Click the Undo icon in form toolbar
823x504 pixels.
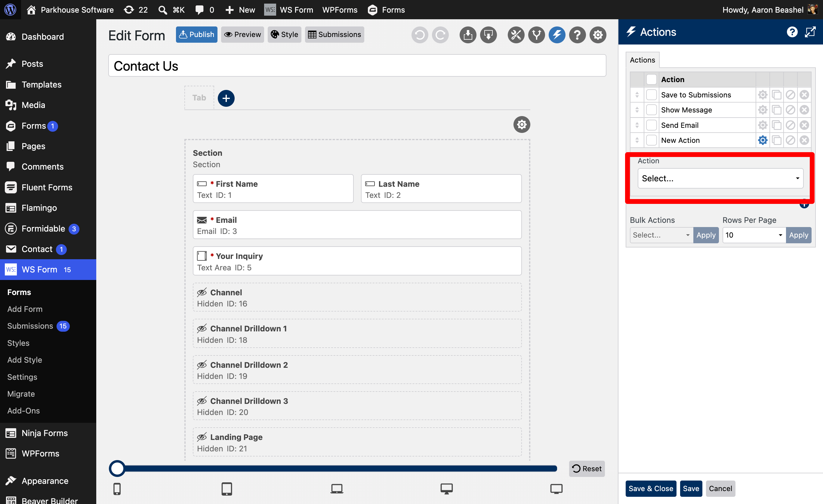click(420, 35)
